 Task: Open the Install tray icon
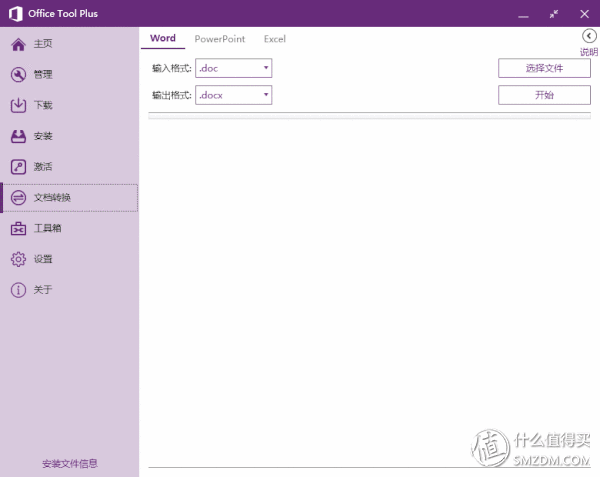pos(18,136)
